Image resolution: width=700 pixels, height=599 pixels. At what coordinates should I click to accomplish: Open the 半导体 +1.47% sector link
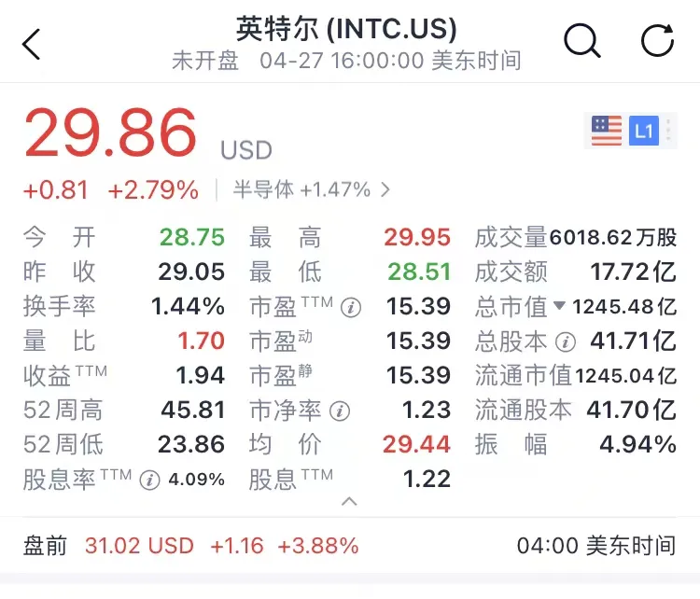click(x=311, y=189)
